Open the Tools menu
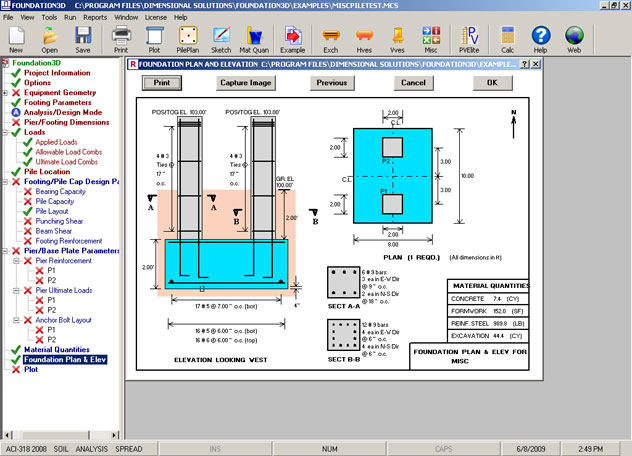This screenshot has height=456, width=632. (x=49, y=17)
